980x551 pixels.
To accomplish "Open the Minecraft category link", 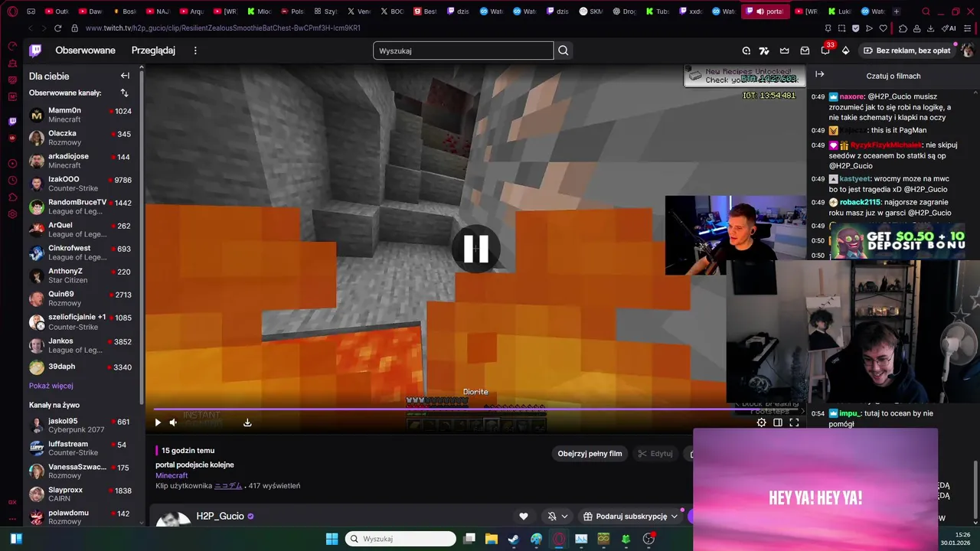I will 171,475.
